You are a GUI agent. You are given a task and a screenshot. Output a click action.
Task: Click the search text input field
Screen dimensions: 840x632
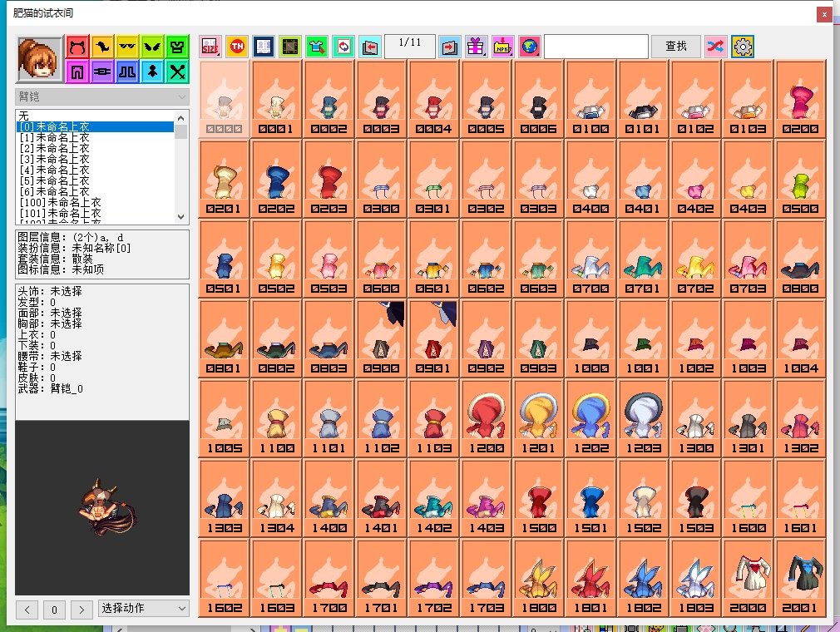pos(596,47)
